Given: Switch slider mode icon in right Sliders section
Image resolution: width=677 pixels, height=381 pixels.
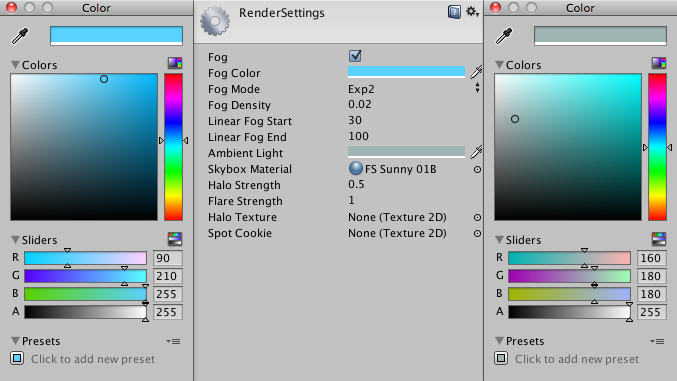Looking at the screenshot, I should (659, 238).
